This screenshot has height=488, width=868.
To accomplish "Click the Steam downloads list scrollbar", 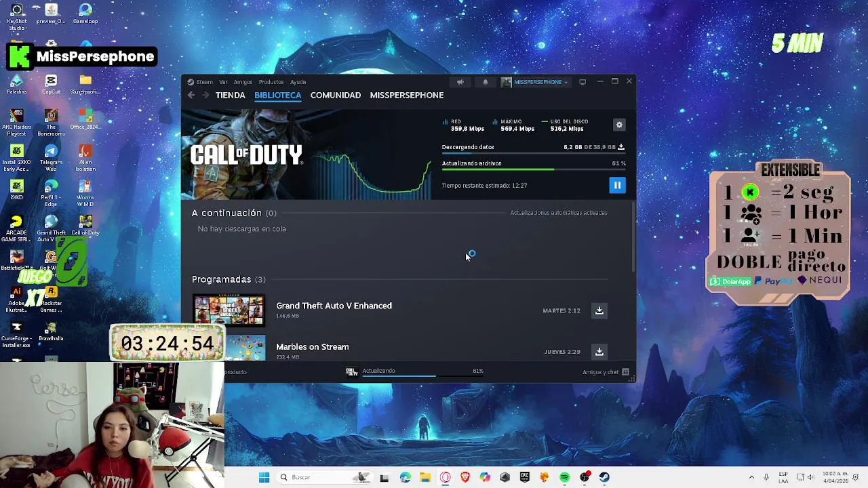I will coord(633,237).
